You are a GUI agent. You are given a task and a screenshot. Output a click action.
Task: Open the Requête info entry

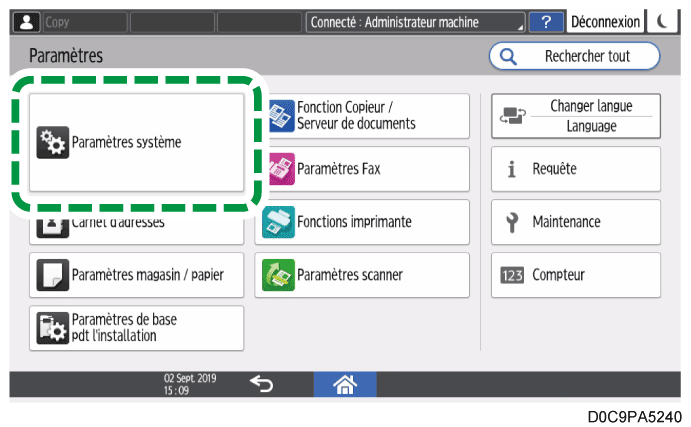click(575, 169)
